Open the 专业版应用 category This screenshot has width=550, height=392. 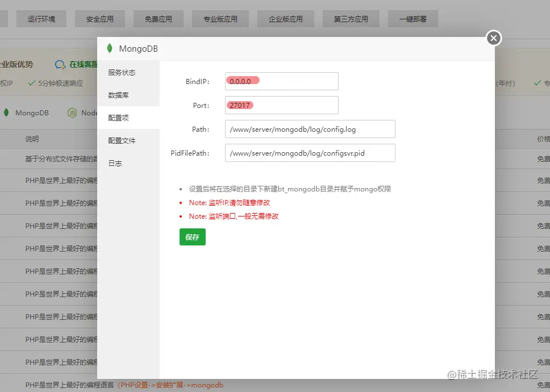coord(220,19)
